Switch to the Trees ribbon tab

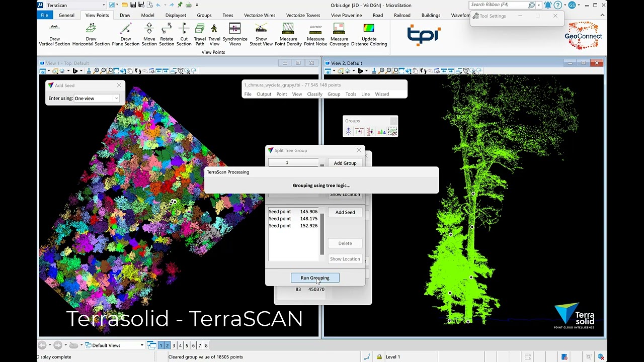228,15
